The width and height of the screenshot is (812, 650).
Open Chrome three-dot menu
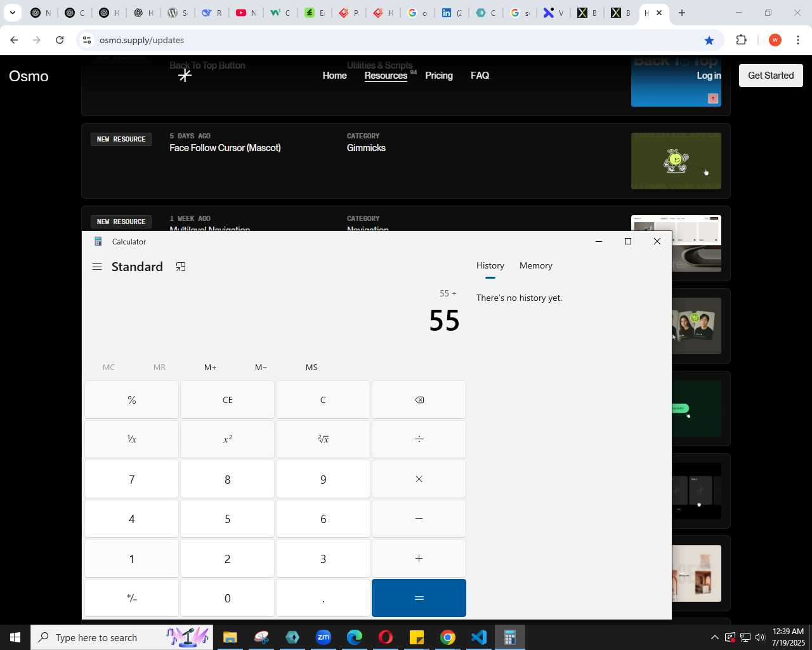click(798, 40)
